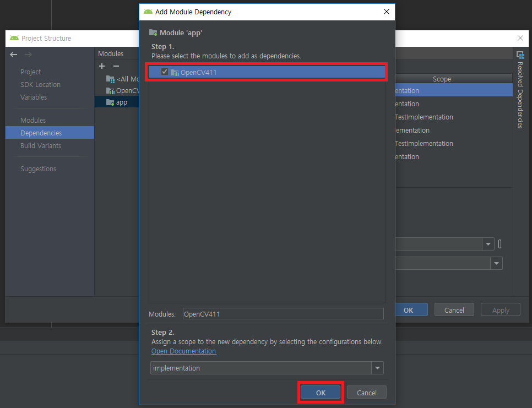Click the Modules text field containing OpenCV411
This screenshot has height=408, width=532.
pyautogui.click(x=283, y=314)
